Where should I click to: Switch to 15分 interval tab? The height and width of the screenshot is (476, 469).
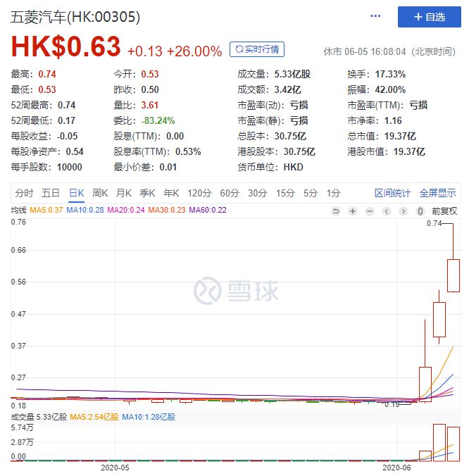click(285, 193)
